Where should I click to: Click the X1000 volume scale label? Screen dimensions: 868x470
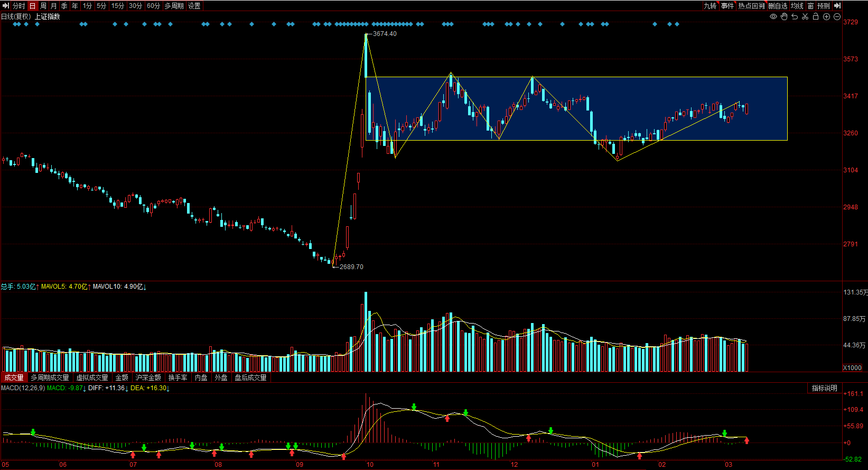click(852, 368)
